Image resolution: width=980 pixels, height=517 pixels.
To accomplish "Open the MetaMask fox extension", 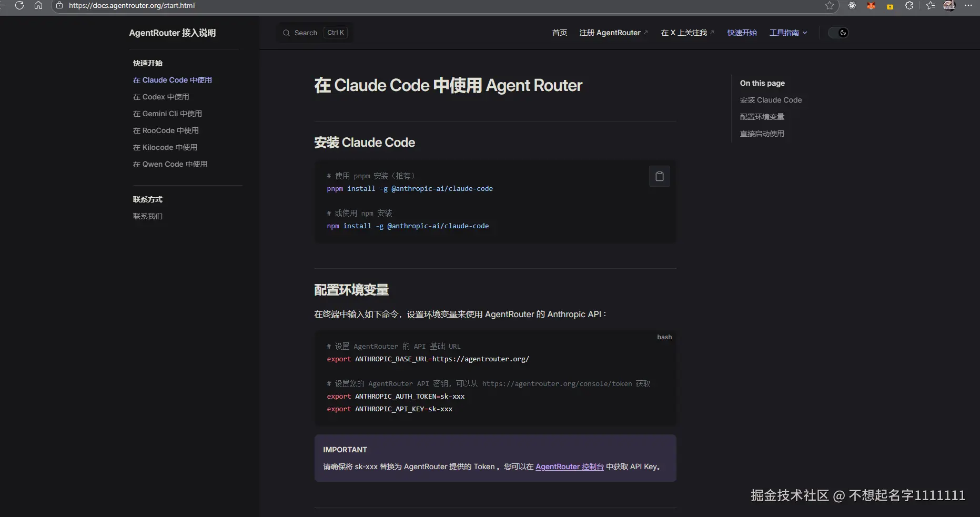I will 871,5.
